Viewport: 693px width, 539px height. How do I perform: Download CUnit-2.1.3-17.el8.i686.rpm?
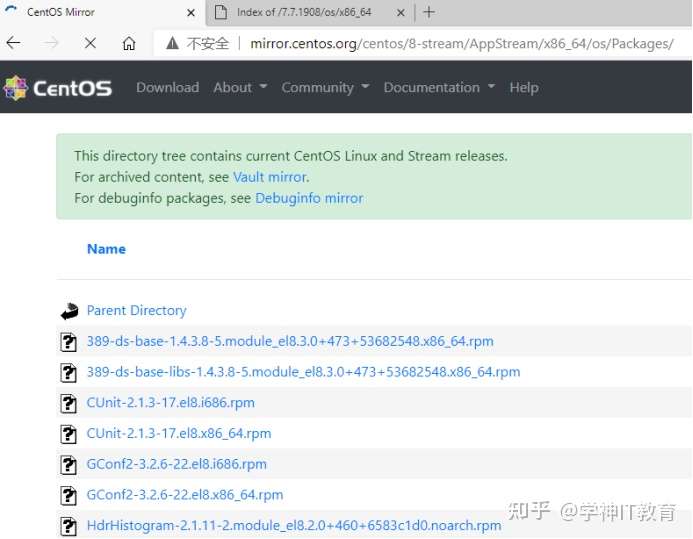(171, 403)
